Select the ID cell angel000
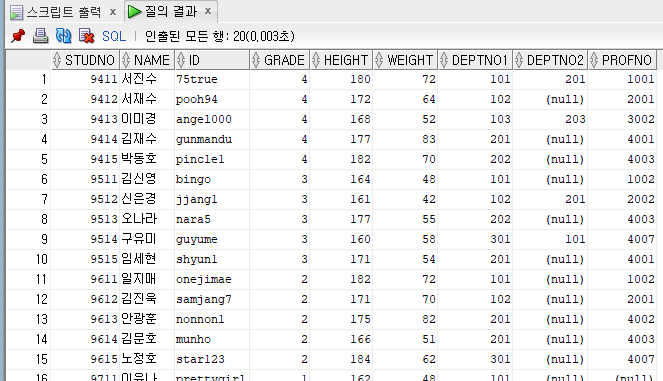Image resolution: width=663 pixels, height=381 pixels. click(x=212, y=119)
